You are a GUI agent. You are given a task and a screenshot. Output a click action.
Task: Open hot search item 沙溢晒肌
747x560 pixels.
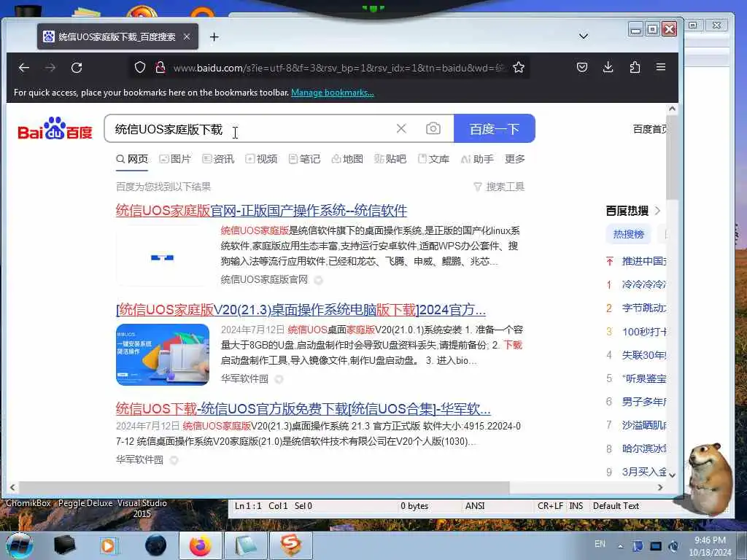pos(643,425)
